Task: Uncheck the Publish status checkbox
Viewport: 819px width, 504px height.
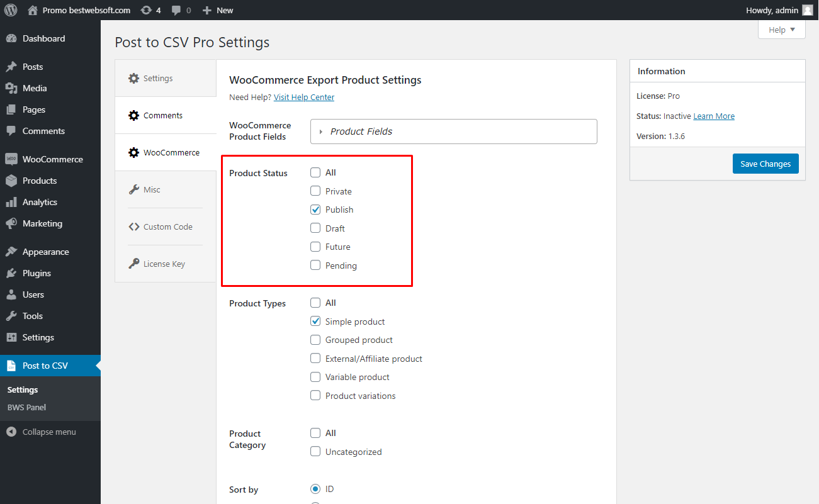Action: [315, 210]
